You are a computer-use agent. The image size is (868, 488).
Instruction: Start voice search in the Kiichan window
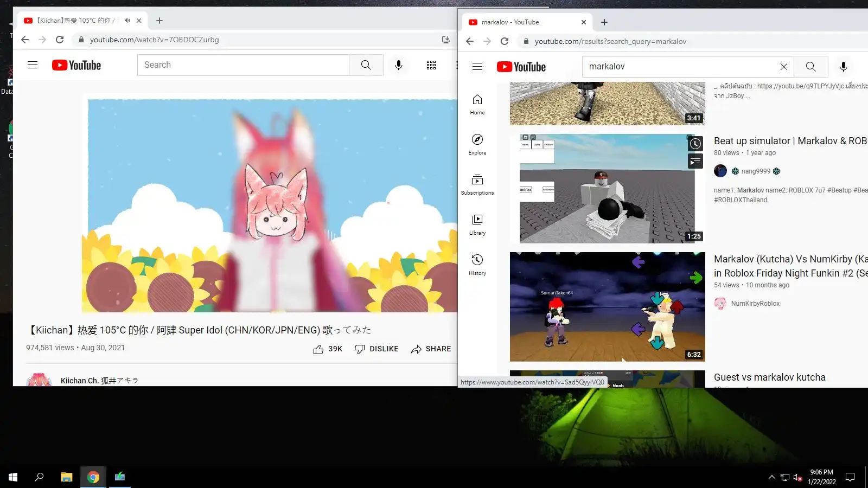[x=399, y=65]
